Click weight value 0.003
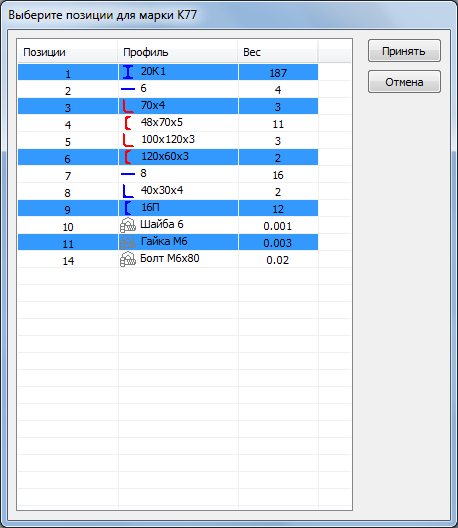Image resolution: width=458 pixels, height=528 pixels. click(277, 243)
